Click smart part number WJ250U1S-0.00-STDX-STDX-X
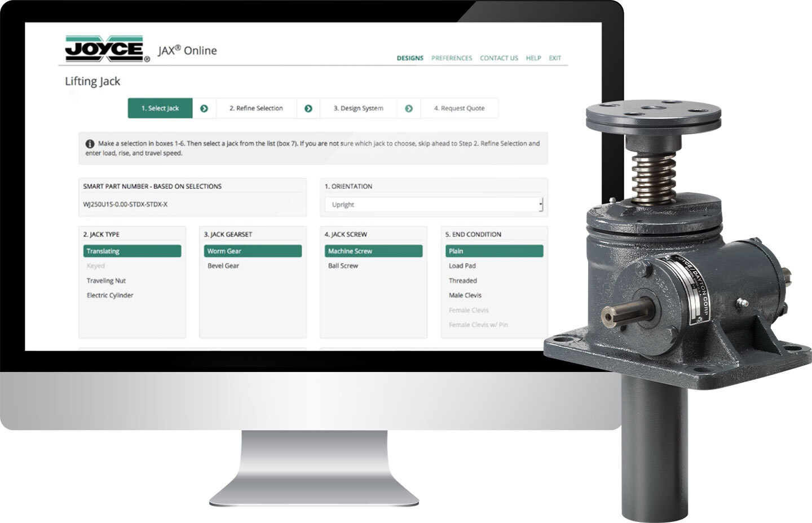The height and width of the screenshot is (523, 812). click(x=125, y=205)
